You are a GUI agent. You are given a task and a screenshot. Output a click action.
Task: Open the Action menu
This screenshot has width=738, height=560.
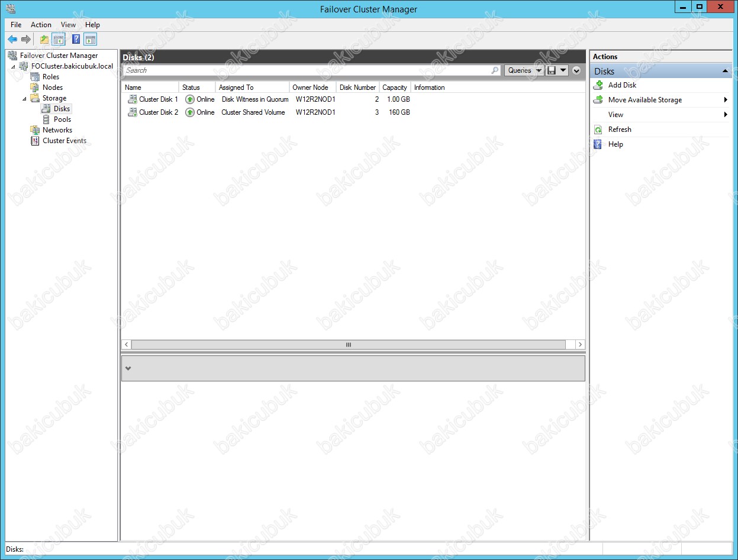point(41,25)
